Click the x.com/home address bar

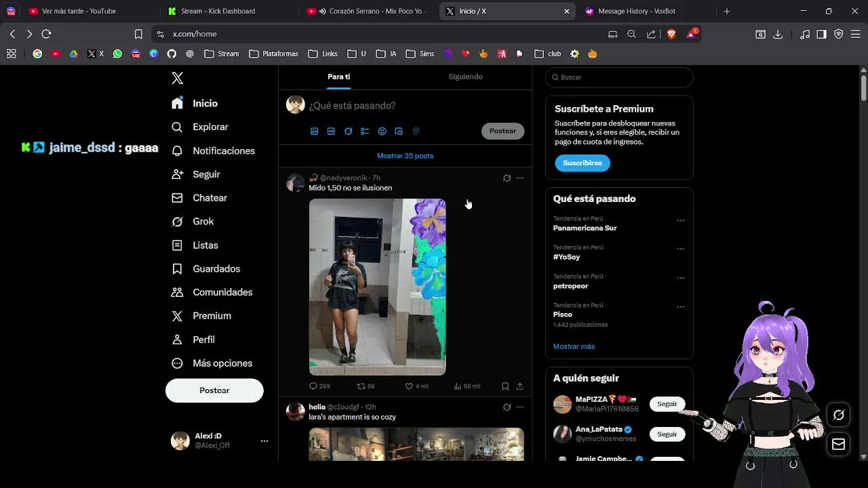click(x=380, y=34)
